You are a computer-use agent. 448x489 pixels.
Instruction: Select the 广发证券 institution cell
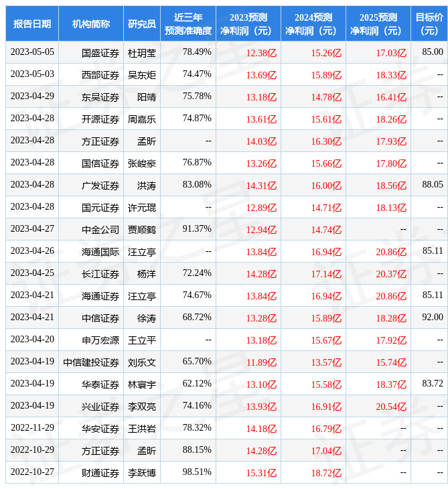[x=100, y=185]
